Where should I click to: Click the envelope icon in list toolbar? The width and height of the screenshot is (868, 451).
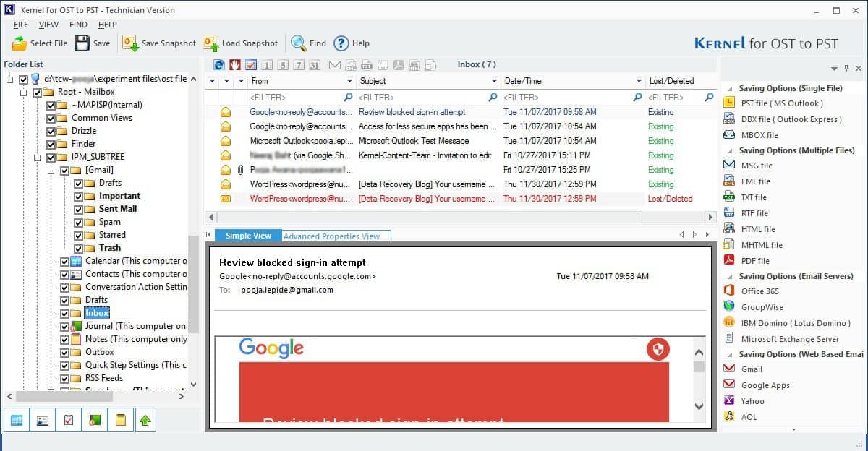pyautogui.click(x=334, y=65)
